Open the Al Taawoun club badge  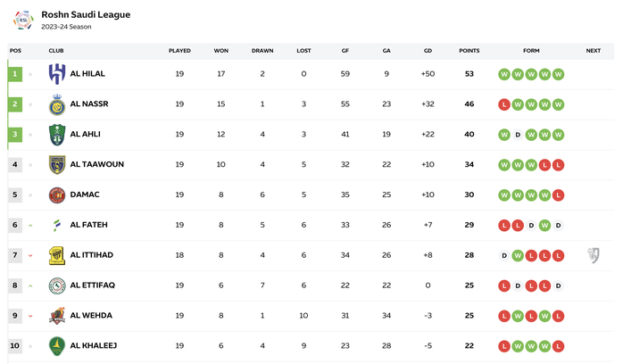[57, 165]
